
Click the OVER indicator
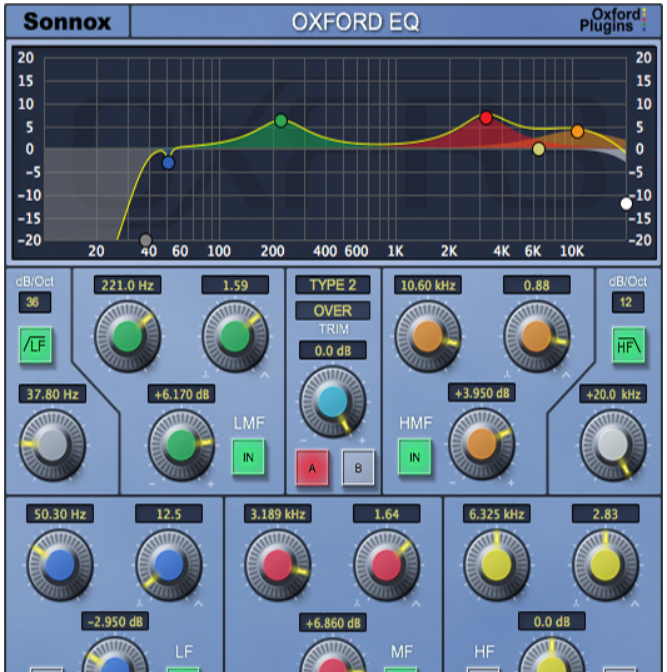pyautogui.click(x=333, y=310)
